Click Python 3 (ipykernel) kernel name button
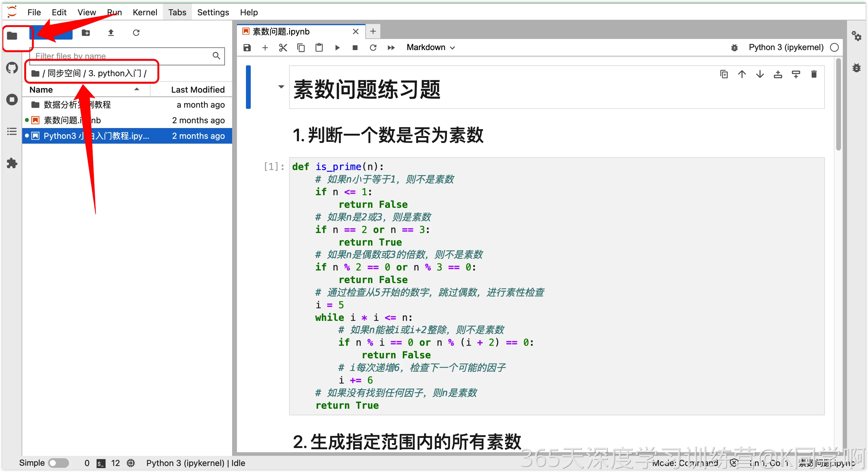Viewport: 868px width, 472px height. (786, 47)
